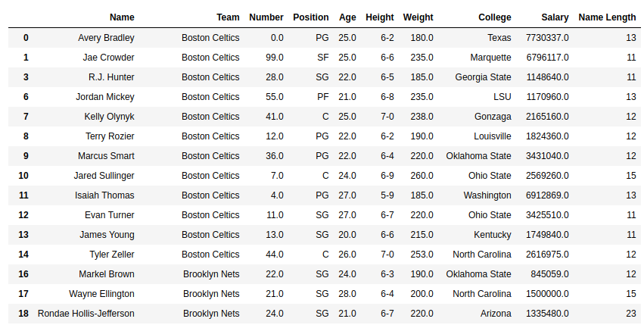644x325 pixels.
Task: Click the Height column header
Action: click(379, 17)
